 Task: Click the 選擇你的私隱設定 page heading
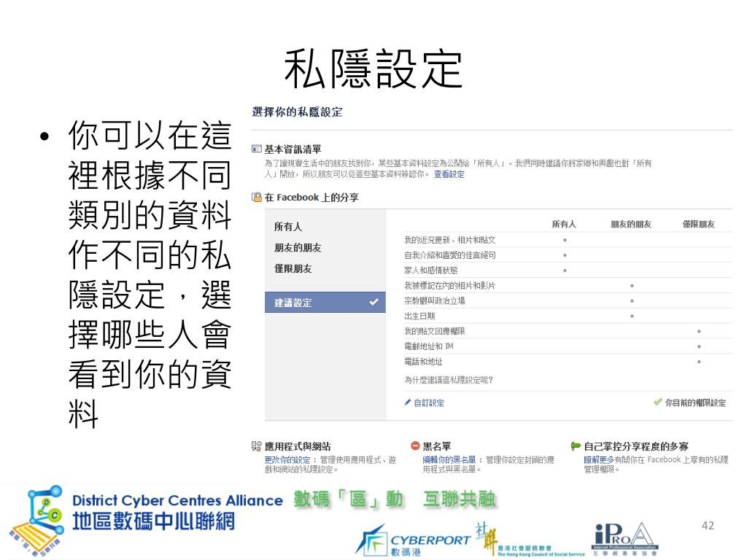(x=298, y=112)
